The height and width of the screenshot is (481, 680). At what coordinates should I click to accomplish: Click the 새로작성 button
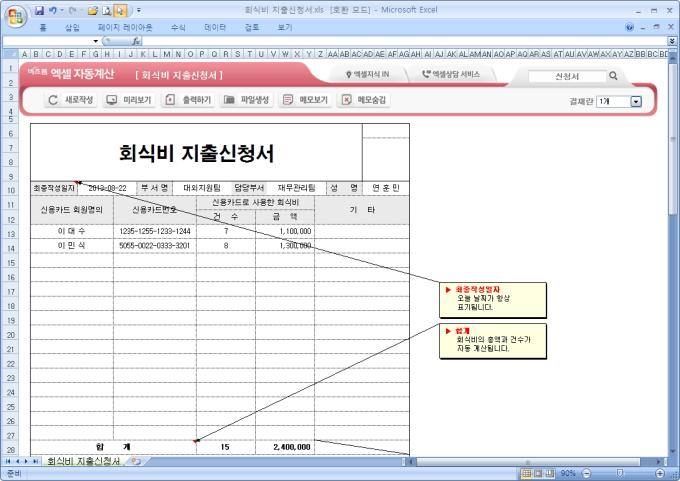(x=71, y=100)
